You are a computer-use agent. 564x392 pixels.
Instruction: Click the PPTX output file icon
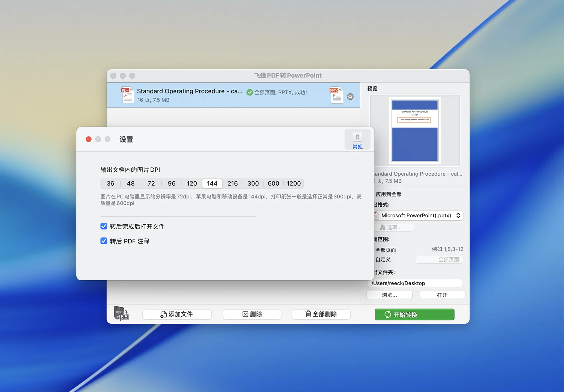[336, 95]
